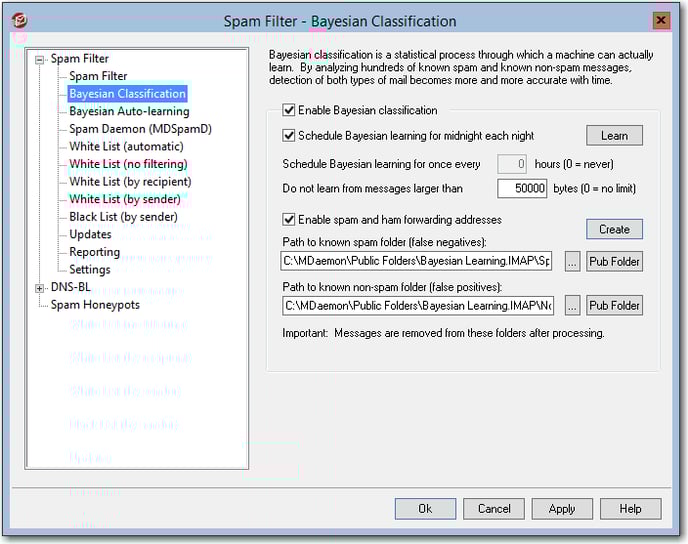Open White List (by recipient) page
The width and height of the screenshot is (688, 544).
130,181
